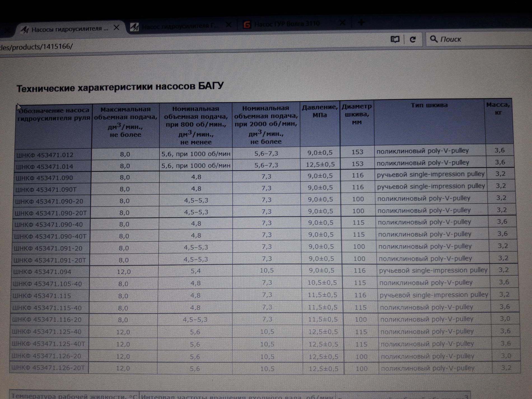This screenshot has width=532, height=399.
Task: Click pulley diameter 153 in 453471.012 row
Action: click(357, 152)
